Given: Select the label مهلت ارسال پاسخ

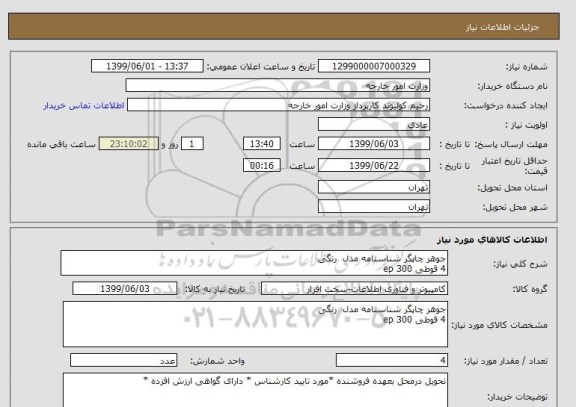Looking at the screenshot, I should pos(511,144).
